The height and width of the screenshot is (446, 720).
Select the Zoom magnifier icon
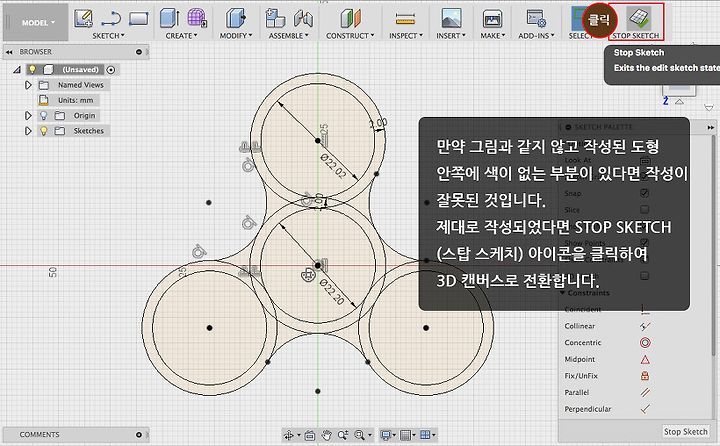[x=343, y=435]
